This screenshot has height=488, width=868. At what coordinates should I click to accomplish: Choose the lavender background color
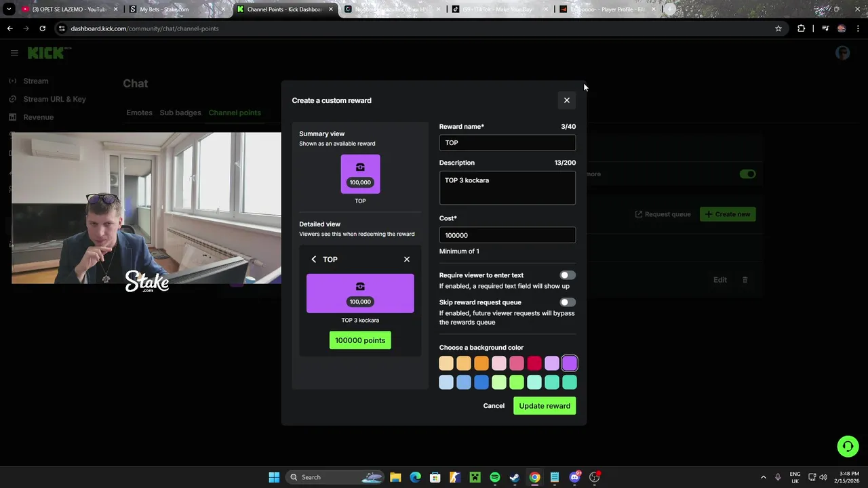pyautogui.click(x=552, y=364)
